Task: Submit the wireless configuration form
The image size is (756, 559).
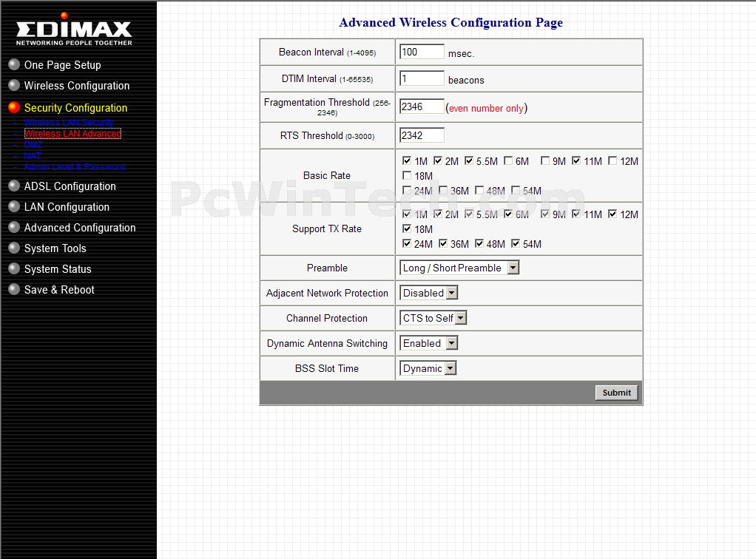Action: point(616,393)
